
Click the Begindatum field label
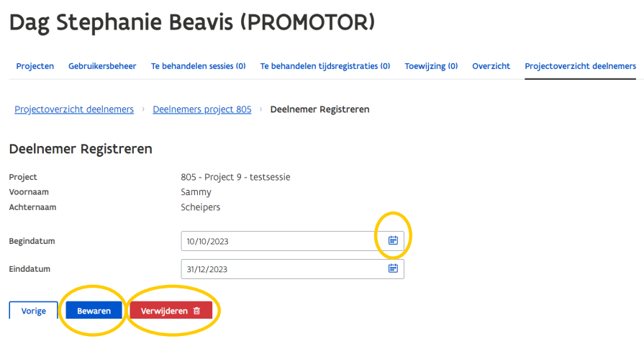coord(32,241)
